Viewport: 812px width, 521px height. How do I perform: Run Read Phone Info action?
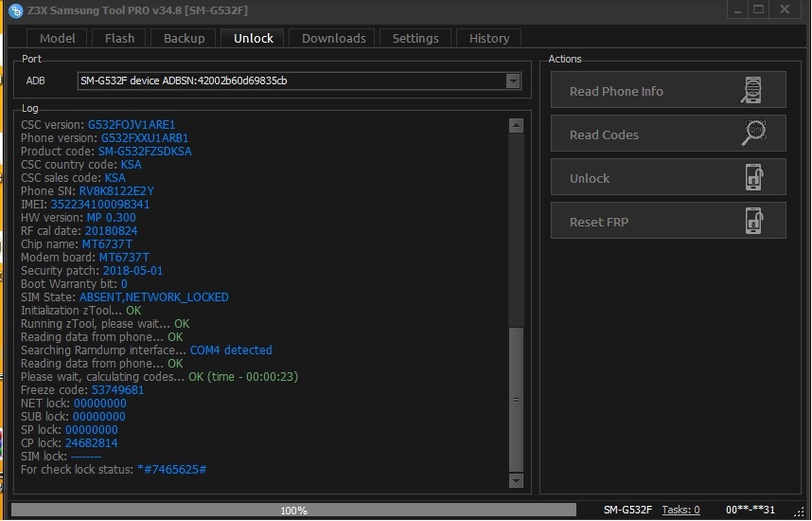pos(668,90)
